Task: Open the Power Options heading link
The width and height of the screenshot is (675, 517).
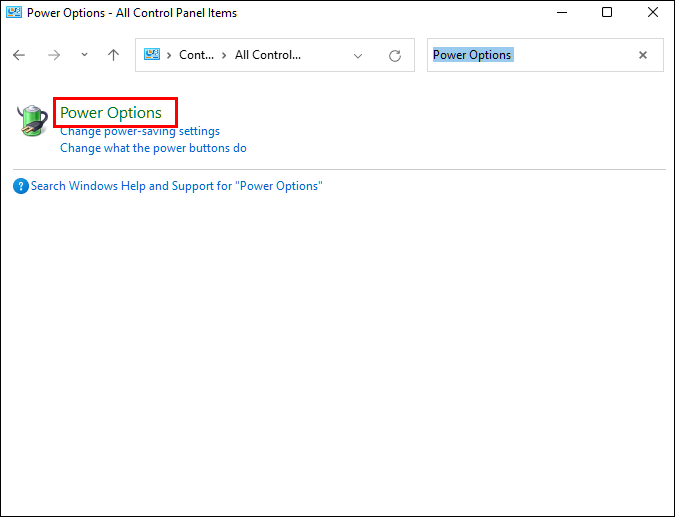Action: (111, 113)
